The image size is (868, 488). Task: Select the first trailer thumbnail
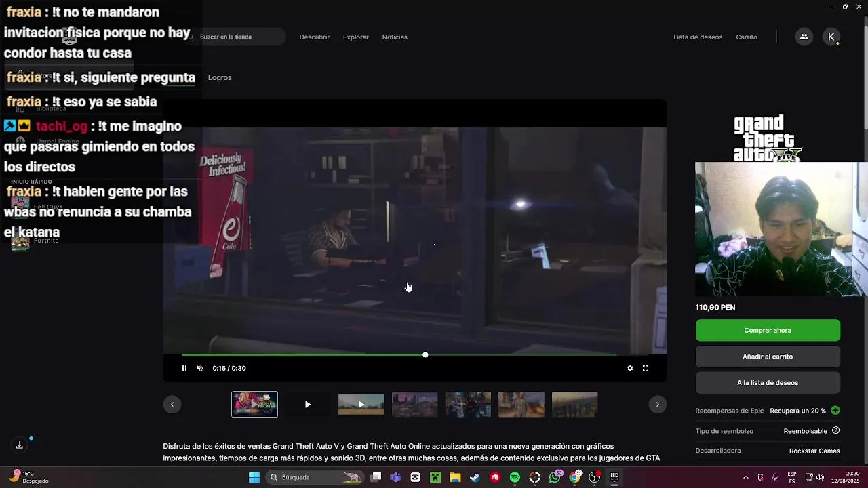click(254, 404)
